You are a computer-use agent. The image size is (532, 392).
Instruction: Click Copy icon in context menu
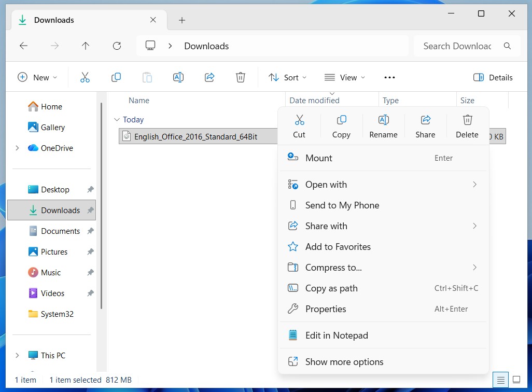pyautogui.click(x=341, y=120)
